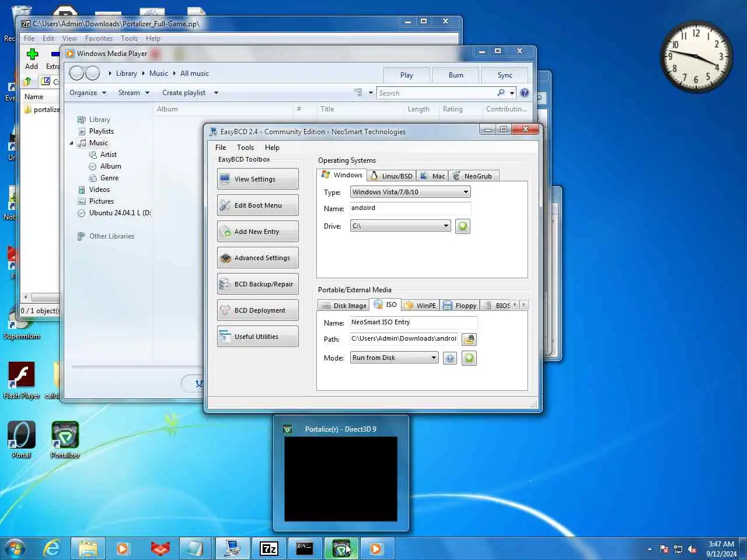Viewport: 747px width, 560px height.
Task: Open the Portalizer desktop shortcut
Action: [x=65, y=440]
